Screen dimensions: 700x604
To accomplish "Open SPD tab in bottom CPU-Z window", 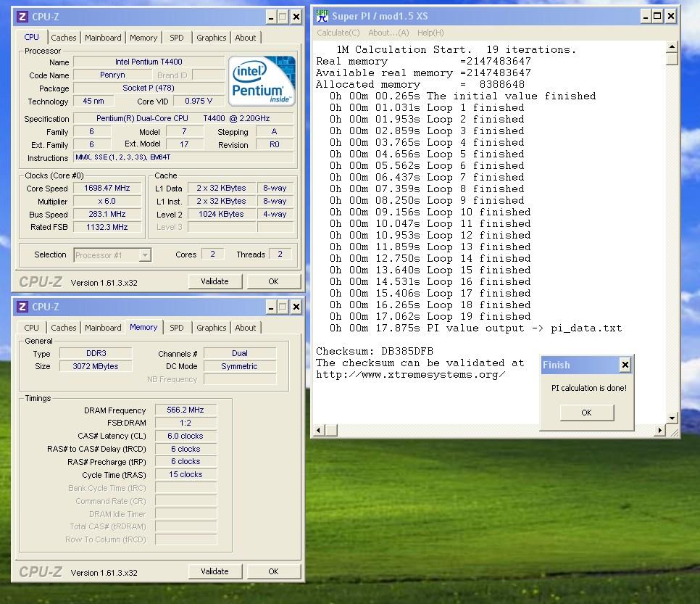I will coord(176,328).
